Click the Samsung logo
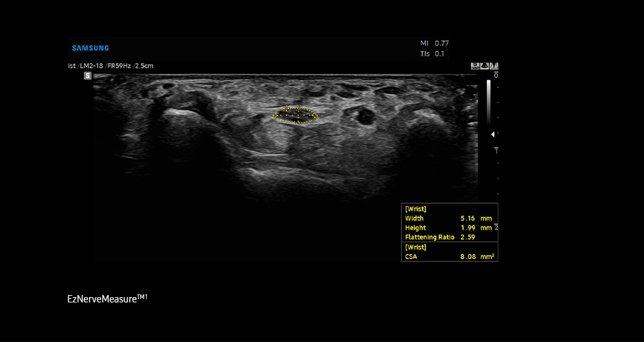Viewport: 644px width, 342px height. [x=91, y=48]
